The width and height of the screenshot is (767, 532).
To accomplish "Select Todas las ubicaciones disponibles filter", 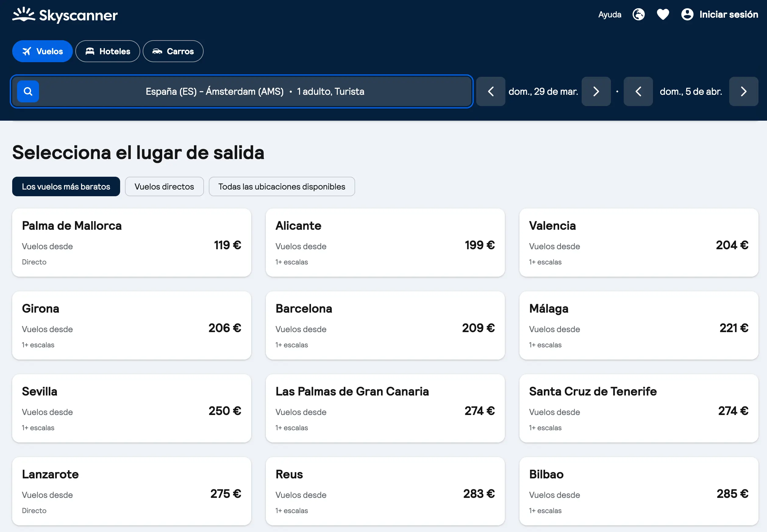I will pos(282,186).
